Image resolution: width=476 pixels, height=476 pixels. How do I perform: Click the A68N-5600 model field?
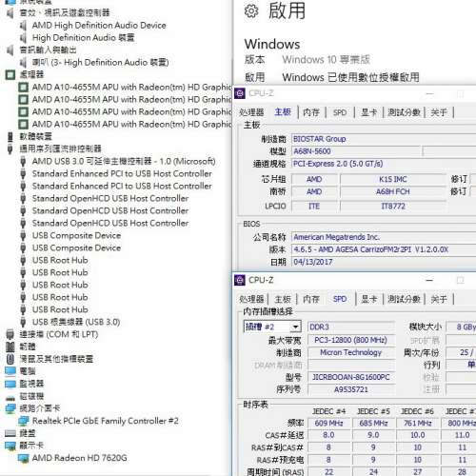[x=357, y=151]
